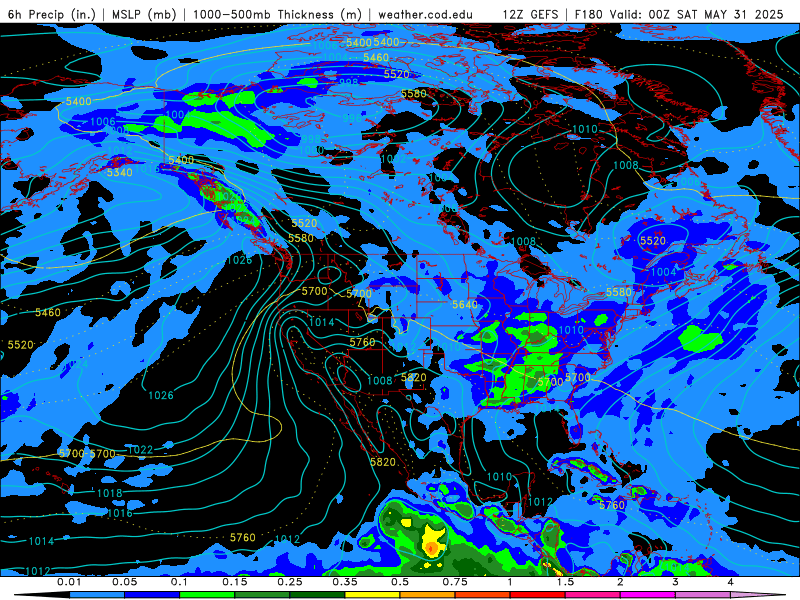
Task: Click the orange 0.5 legend swatch
Action: [x=428, y=595]
